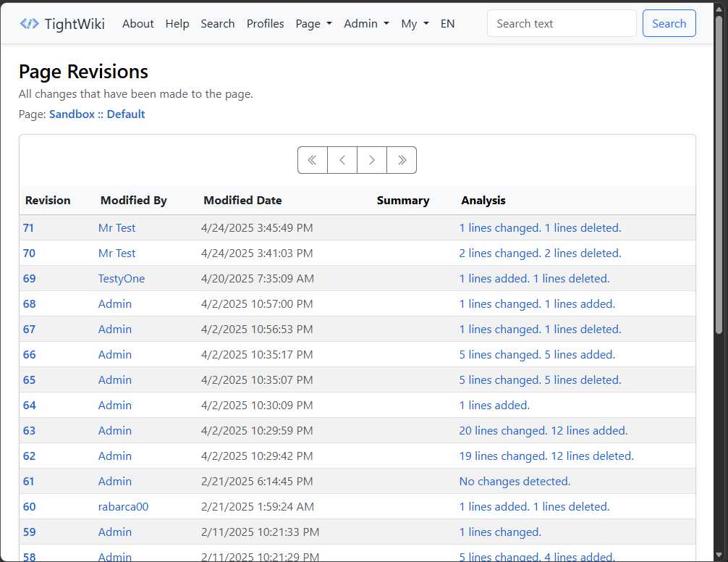The height and width of the screenshot is (562, 728).
Task: Expand the Admin dropdown menu
Action: [366, 24]
